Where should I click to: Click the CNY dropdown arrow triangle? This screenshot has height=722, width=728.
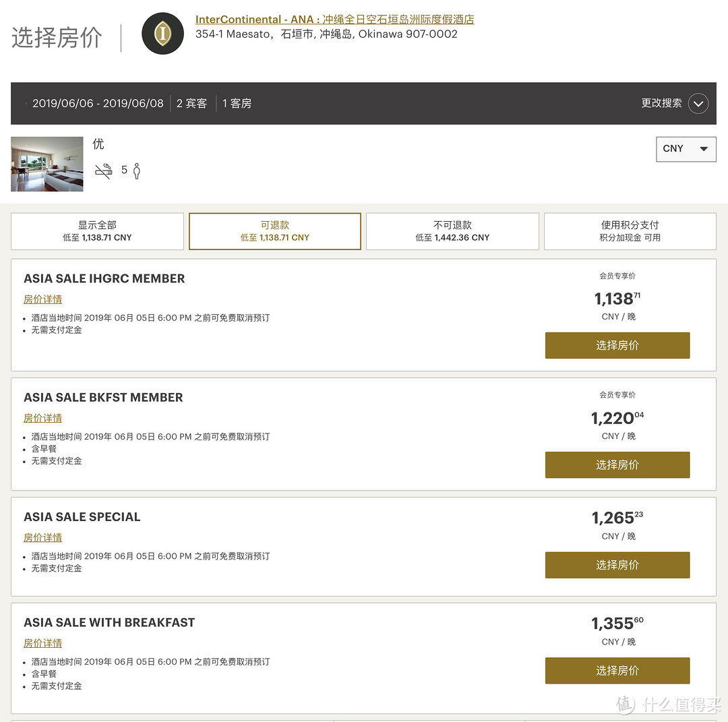pyautogui.click(x=704, y=149)
